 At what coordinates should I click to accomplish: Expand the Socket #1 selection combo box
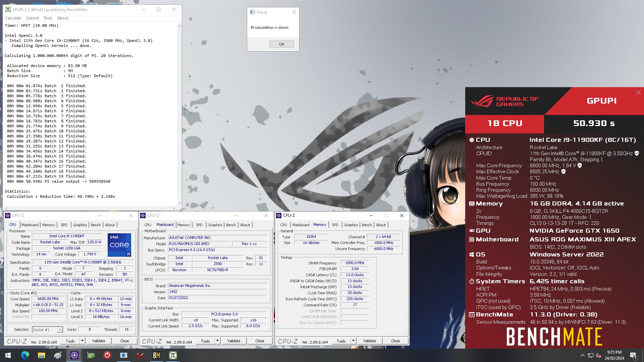[47, 330]
